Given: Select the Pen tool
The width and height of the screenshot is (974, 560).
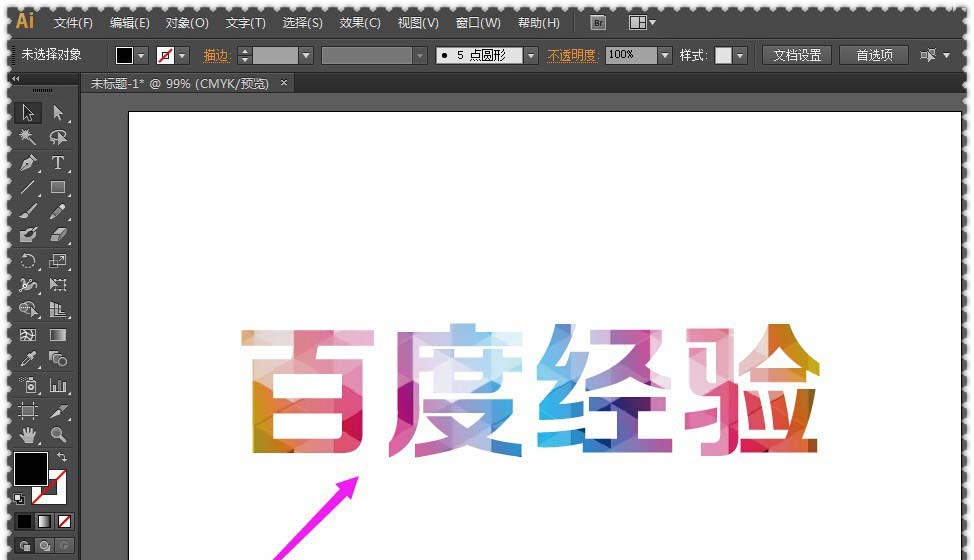Looking at the screenshot, I should pos(28,163).
